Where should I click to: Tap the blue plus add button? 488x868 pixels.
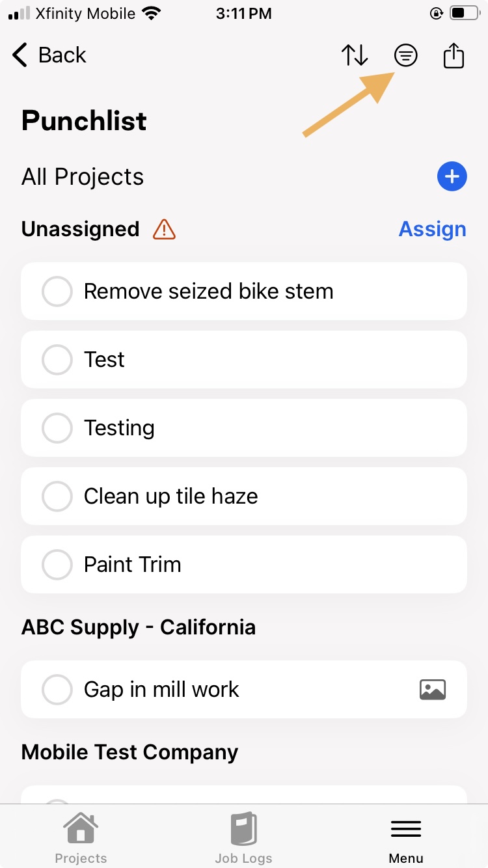click(x=452, y=176)
